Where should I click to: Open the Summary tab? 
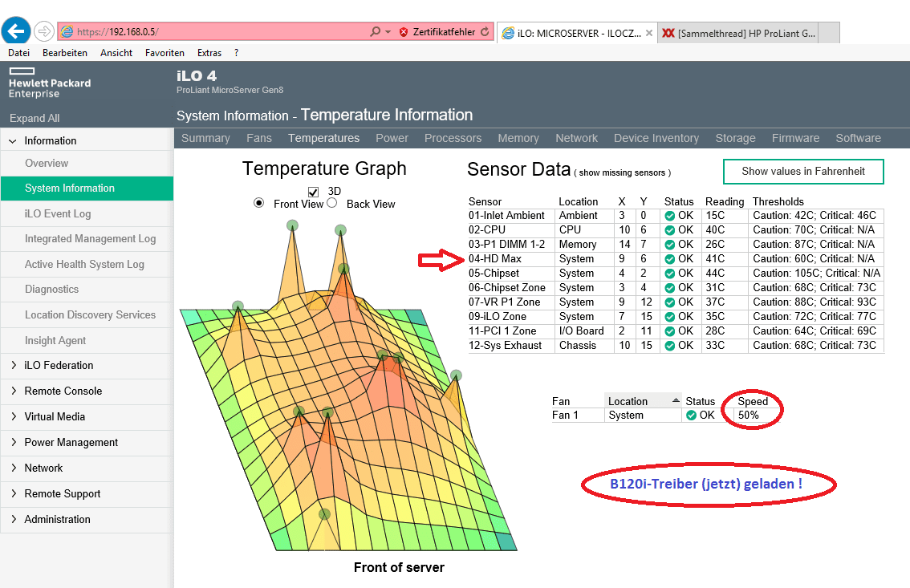point(205,138)
